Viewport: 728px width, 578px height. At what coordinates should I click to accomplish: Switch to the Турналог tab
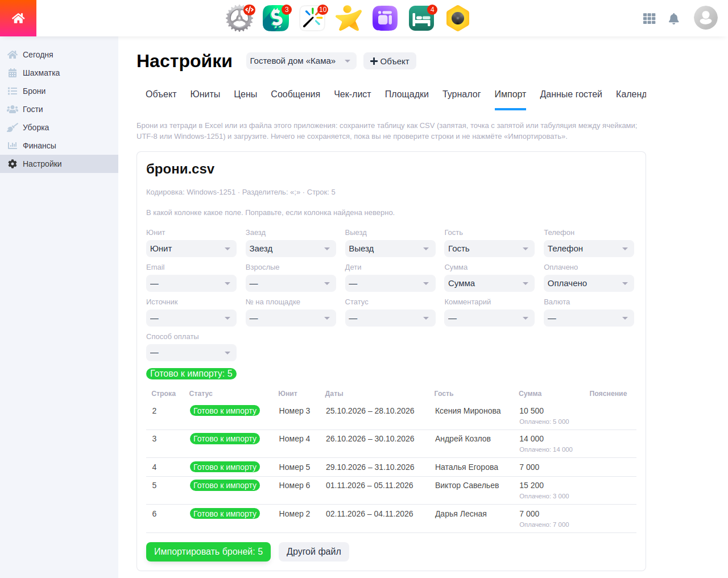coord(462,94)
